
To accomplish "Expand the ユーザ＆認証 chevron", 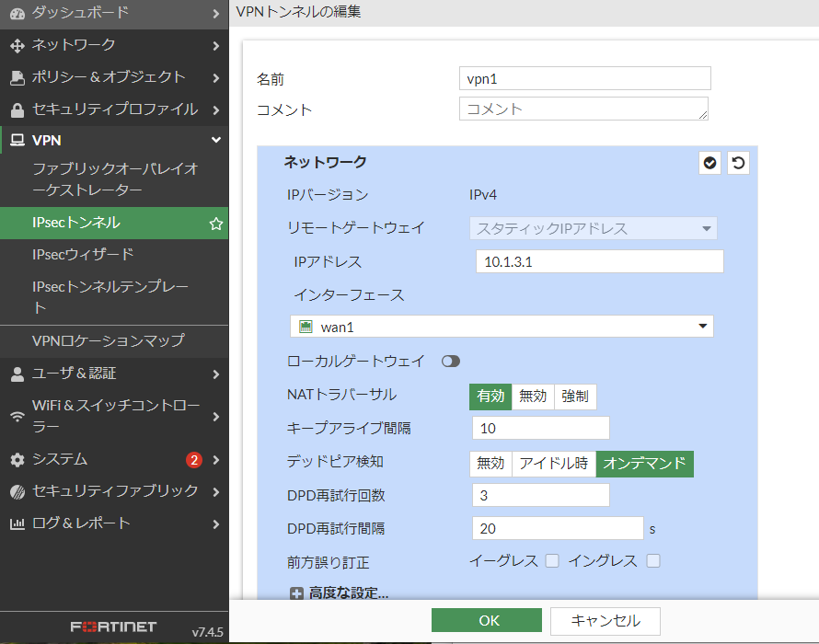I will tap(215, 374).
